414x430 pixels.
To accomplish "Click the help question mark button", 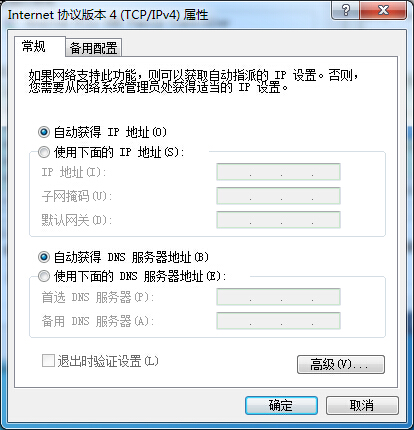I will click(x=346, y=10).
